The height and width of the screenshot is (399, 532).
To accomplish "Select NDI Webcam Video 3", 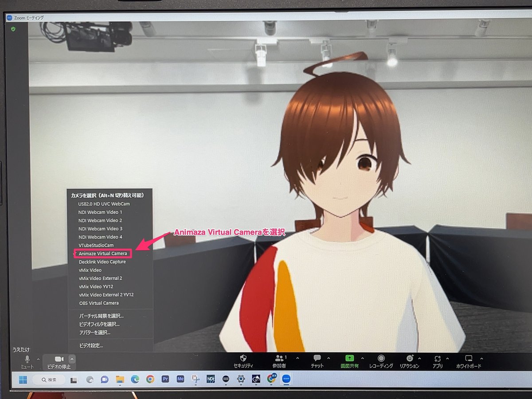I will (x=100, y=229).
